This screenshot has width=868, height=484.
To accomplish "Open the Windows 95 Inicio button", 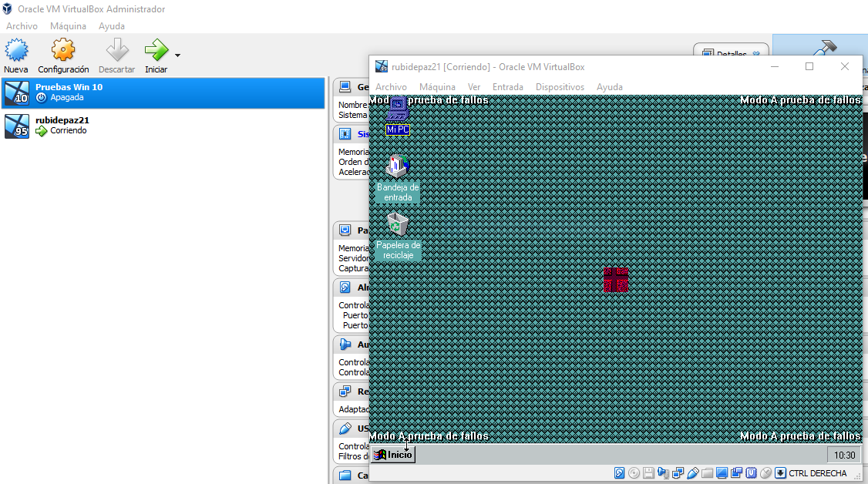I will click(x=393, y=455).
